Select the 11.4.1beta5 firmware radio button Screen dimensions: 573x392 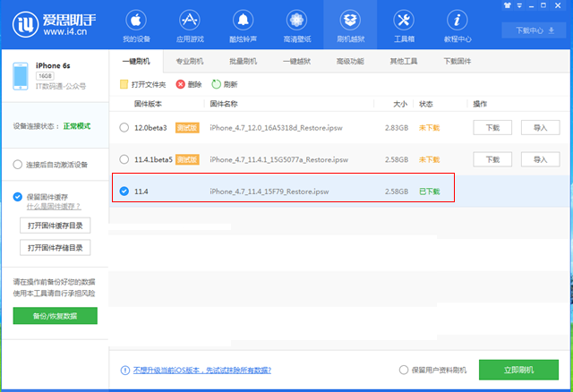point(124,159)
